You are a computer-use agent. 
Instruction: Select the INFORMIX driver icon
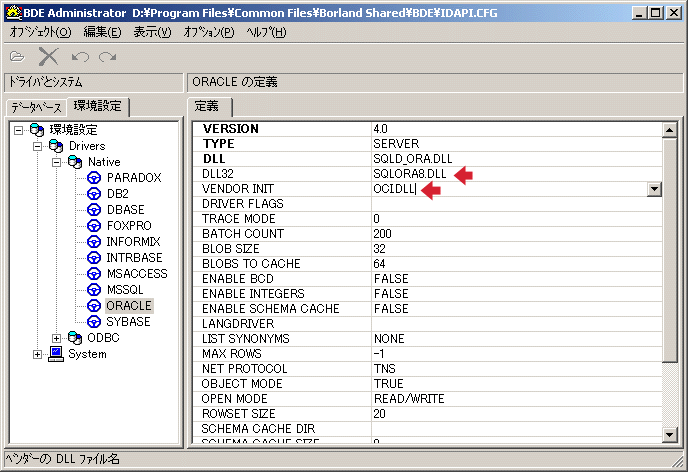(94, 242)
